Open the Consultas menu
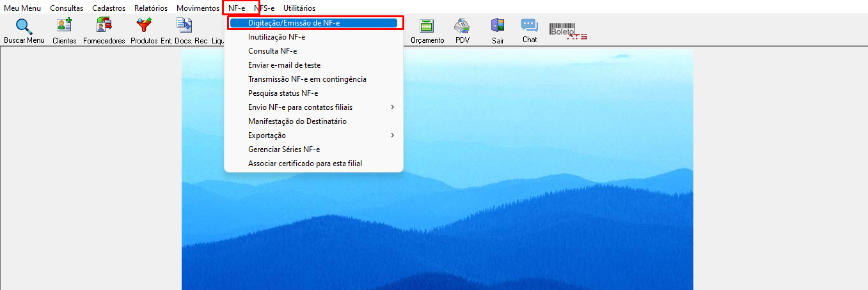The width and height of the screenshot is (868, 290). point(67,8)
